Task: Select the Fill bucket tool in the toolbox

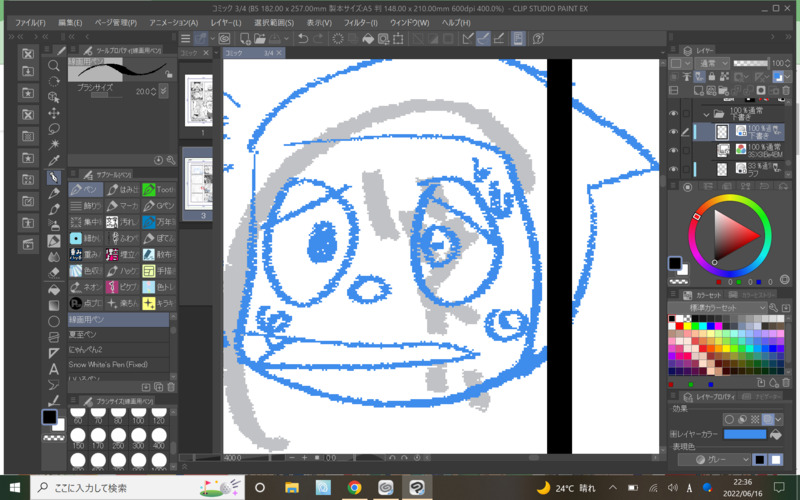Action: pos(54,289)
